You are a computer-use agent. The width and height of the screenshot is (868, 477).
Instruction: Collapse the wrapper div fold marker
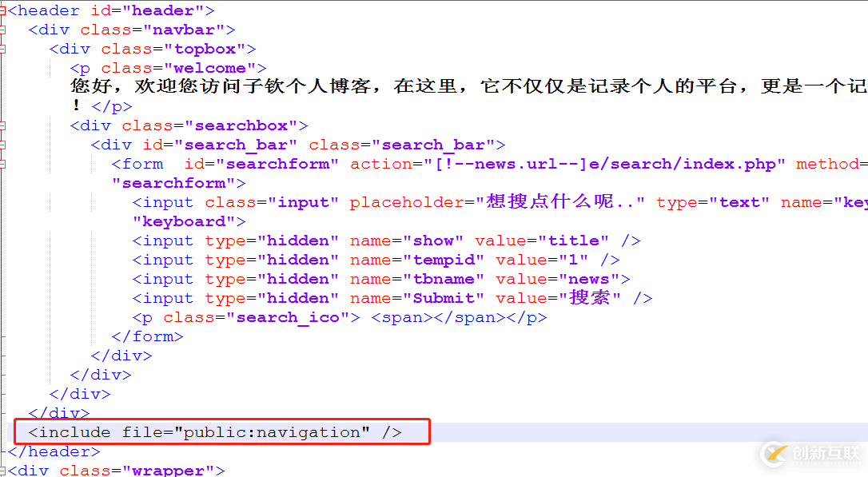[x=2, y=471]
